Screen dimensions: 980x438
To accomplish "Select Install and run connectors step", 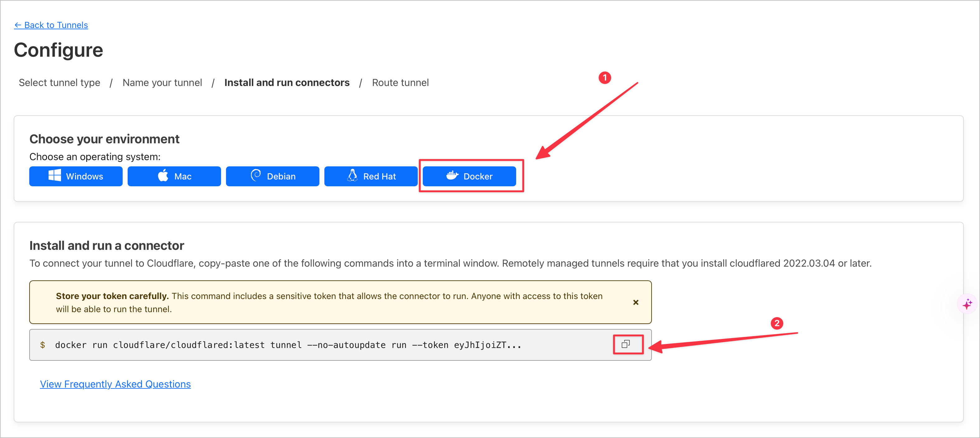I will (x=287, y=83).
